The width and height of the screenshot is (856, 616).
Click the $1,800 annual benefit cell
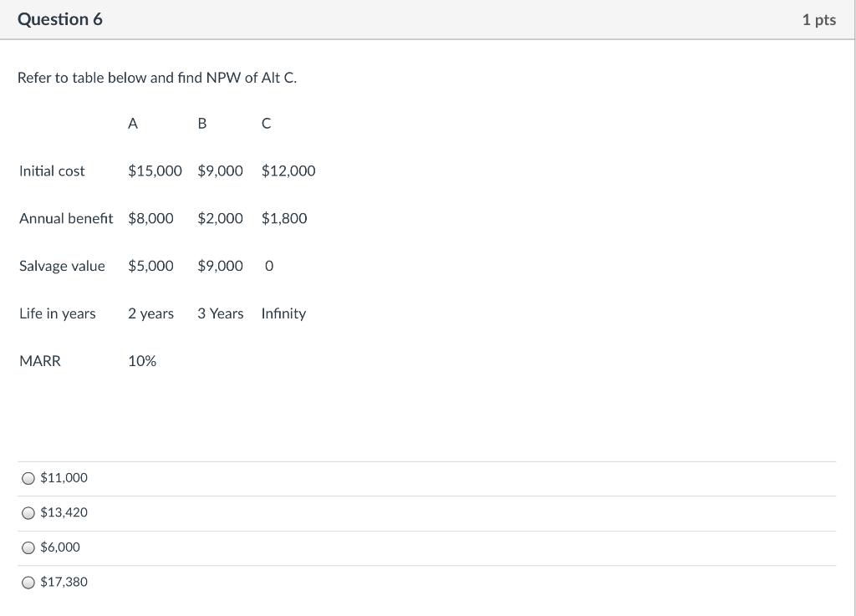pyautogui.click(x=284, y=219)
